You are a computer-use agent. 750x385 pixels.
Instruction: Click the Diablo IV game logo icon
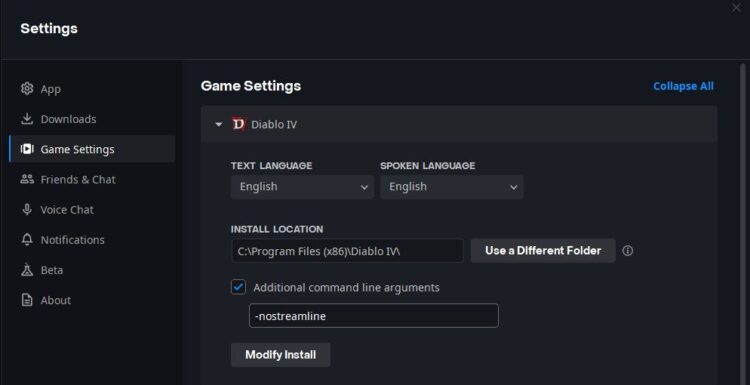[238, 124]
